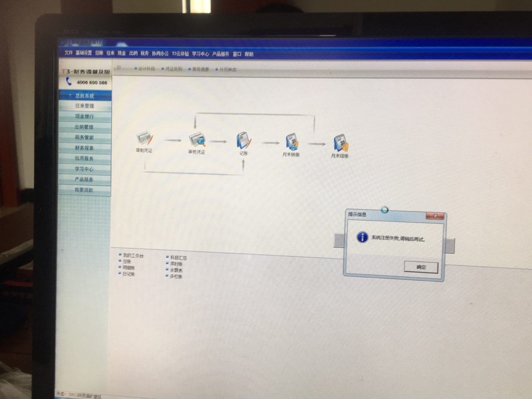Open the 现金 menu
Screen dimensions: 532x399
121,53
